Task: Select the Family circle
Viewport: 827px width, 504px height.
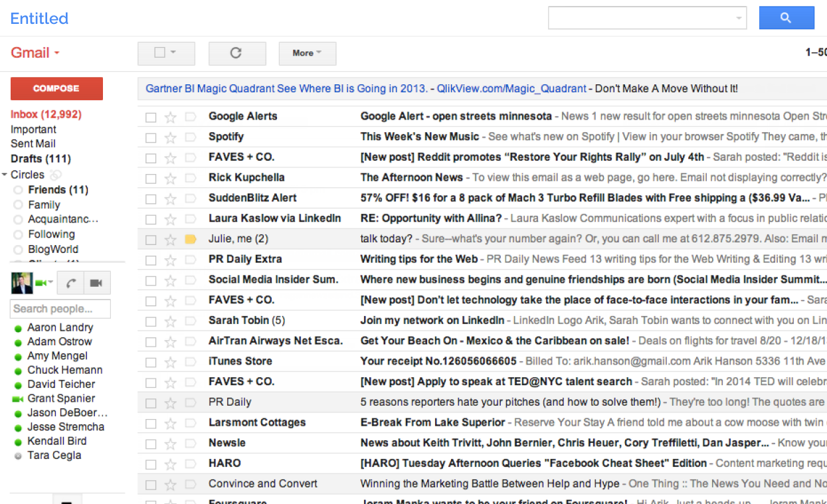Action: coord(44,205)
